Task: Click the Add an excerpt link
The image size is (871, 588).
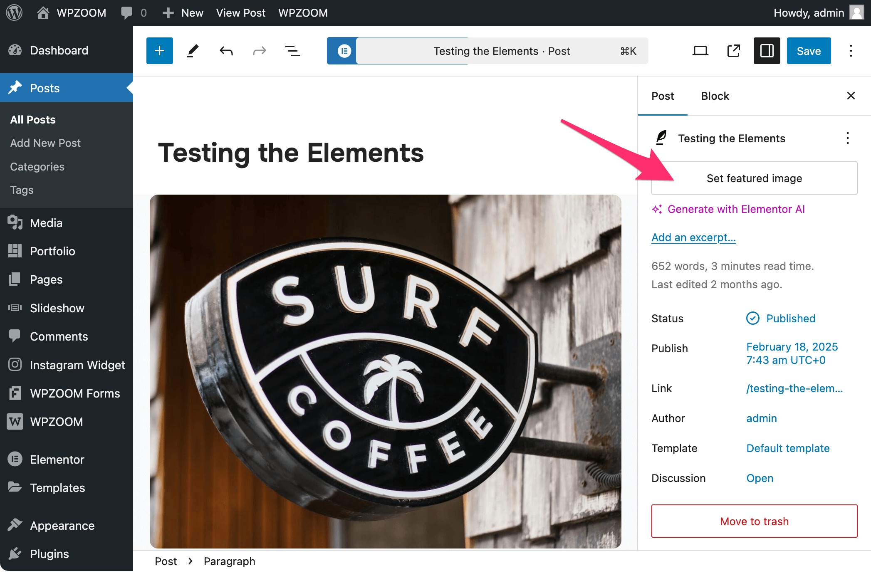Action: coord(693,237)
